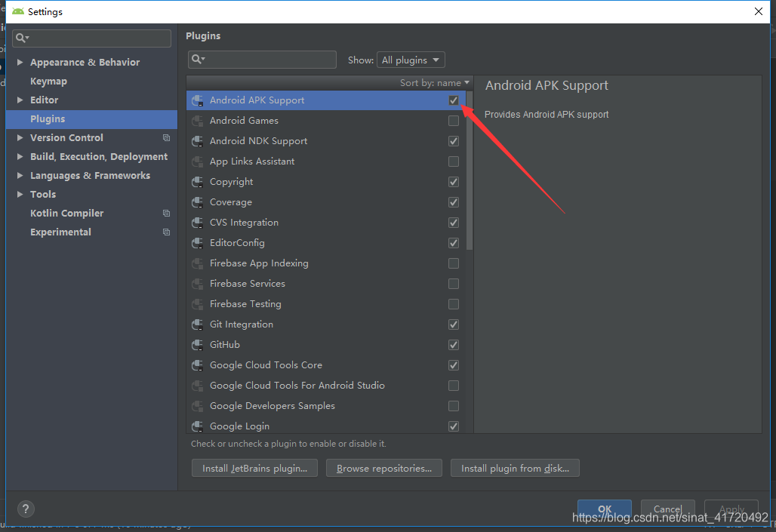Click the Coverage plugin icon
The width and height of the screenshot is (776, 532).
pyautogui.click(x=198, y=202)
